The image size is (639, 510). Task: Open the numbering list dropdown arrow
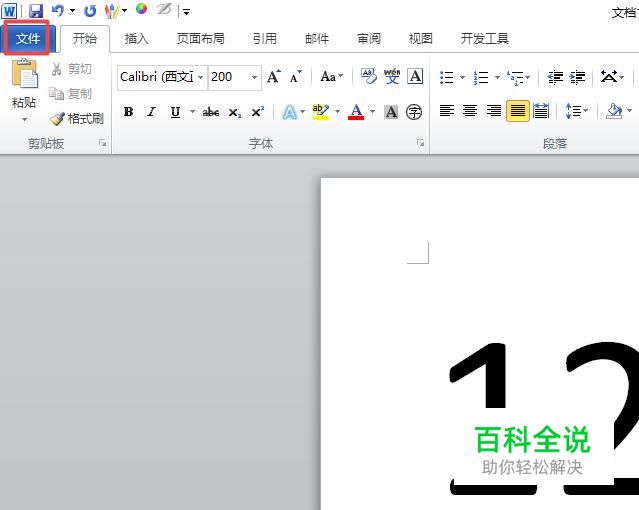pos(497,77)
